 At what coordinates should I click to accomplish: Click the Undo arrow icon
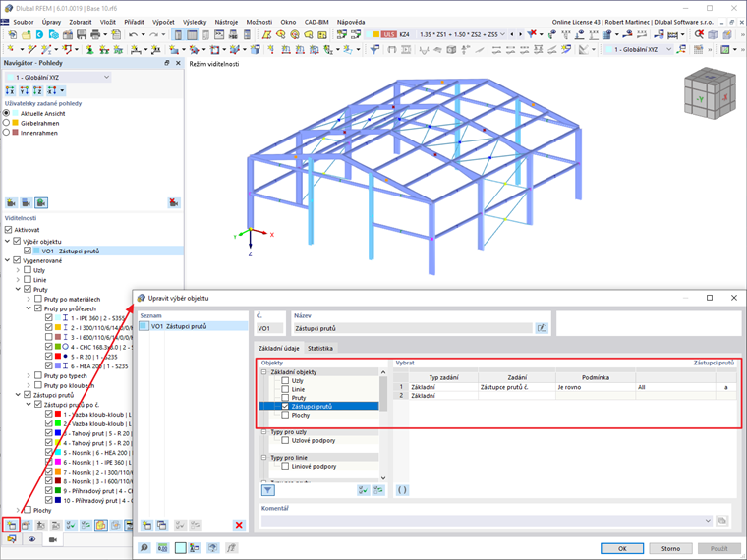[134, 34]
